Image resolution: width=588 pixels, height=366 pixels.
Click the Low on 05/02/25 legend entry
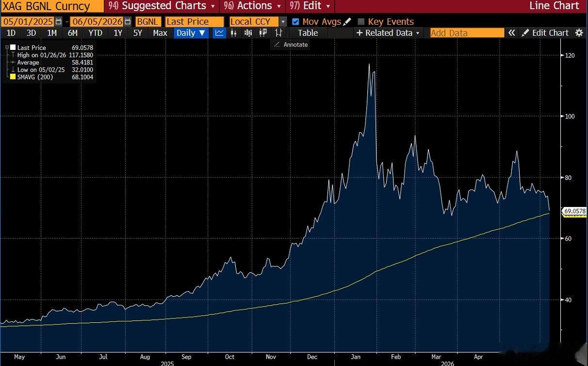tap(55, 70)
